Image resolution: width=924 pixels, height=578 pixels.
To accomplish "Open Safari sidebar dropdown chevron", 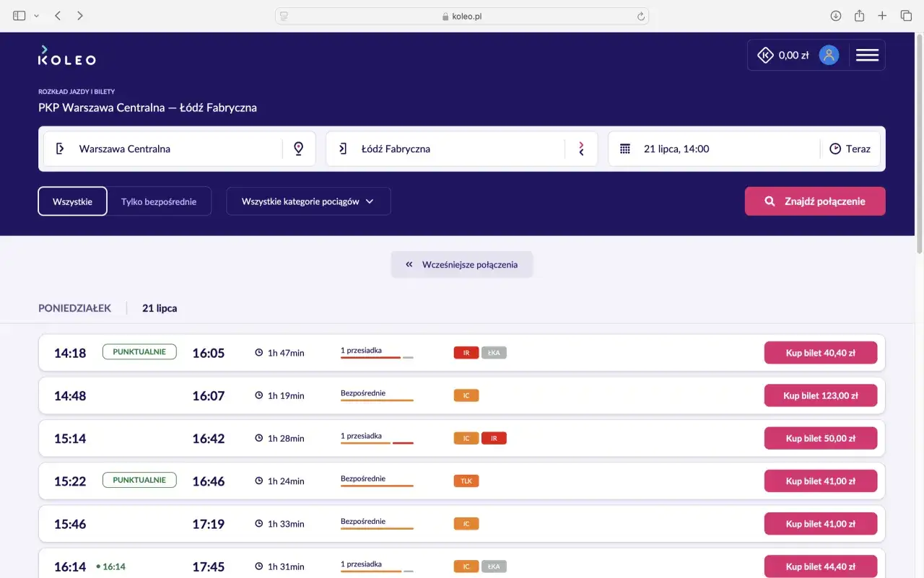I will 37,16.
